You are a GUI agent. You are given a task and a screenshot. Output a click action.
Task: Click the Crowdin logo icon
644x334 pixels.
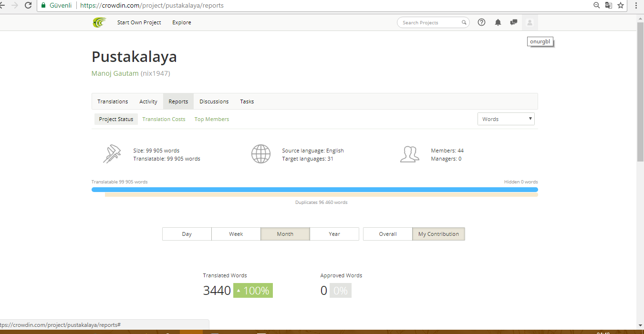coord(100,22)
